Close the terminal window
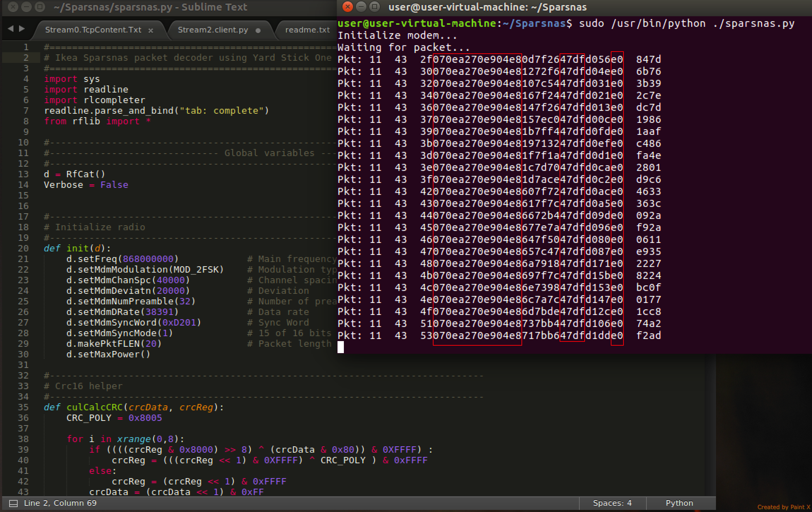Image resolution: width=812 pixels, height=512 pixels. pos(347,7)
